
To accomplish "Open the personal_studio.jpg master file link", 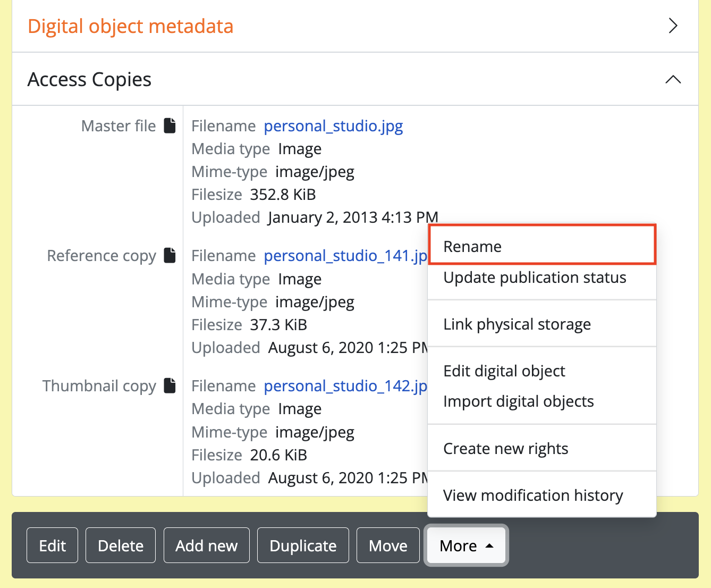I will click(x=333, y=126).
